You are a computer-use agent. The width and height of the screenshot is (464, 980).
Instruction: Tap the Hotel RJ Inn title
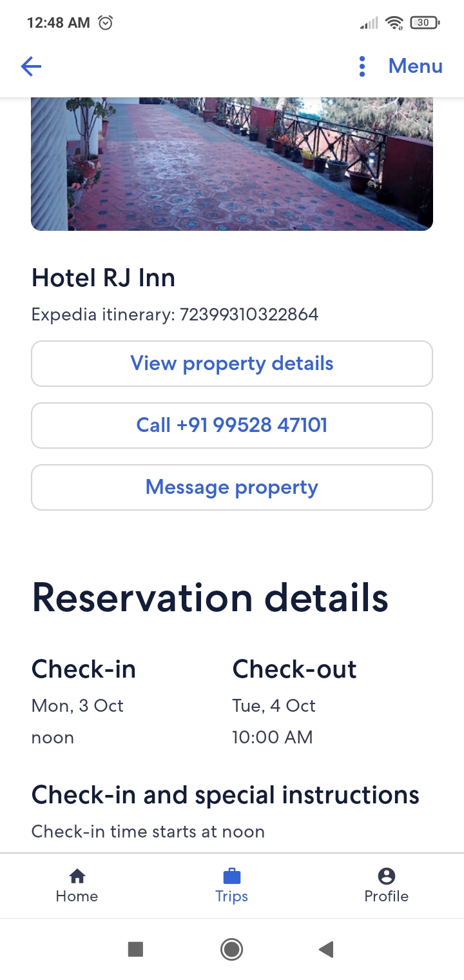point(103,278)
